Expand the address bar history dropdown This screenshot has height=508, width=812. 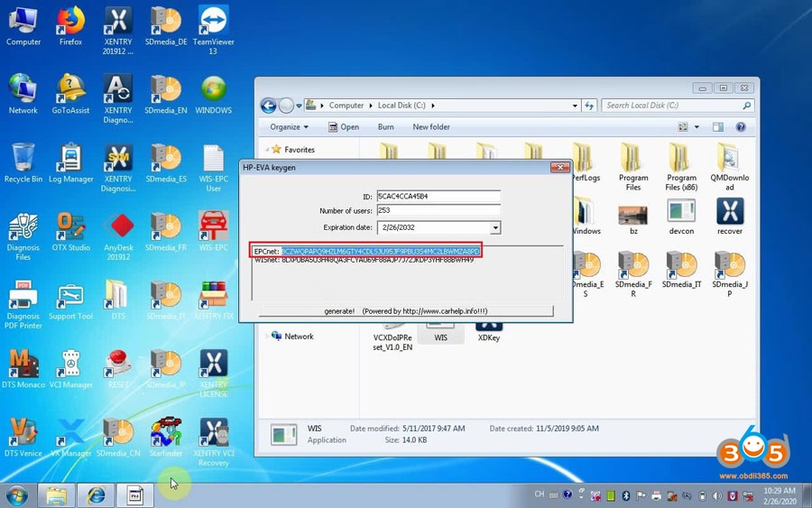[x=575, y=106]
